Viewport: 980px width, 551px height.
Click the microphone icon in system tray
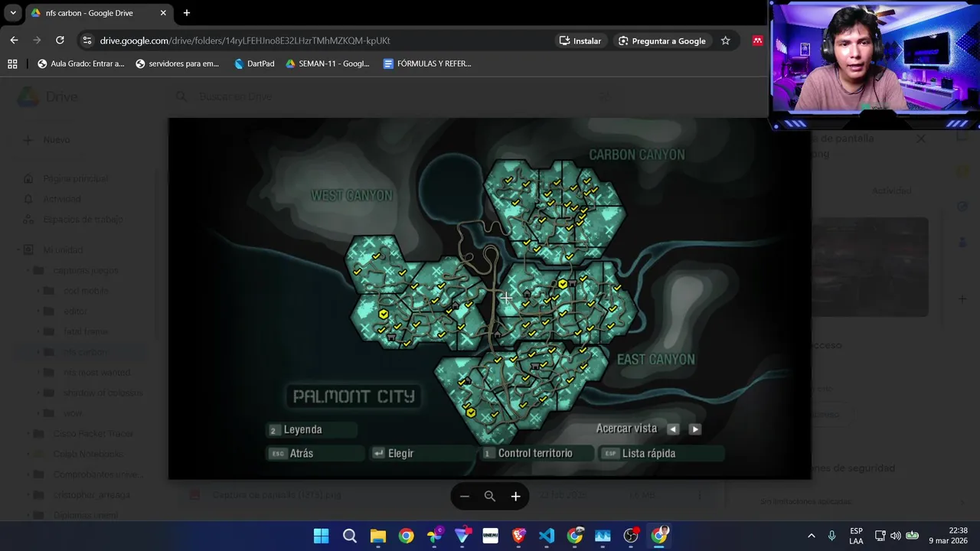831,536
